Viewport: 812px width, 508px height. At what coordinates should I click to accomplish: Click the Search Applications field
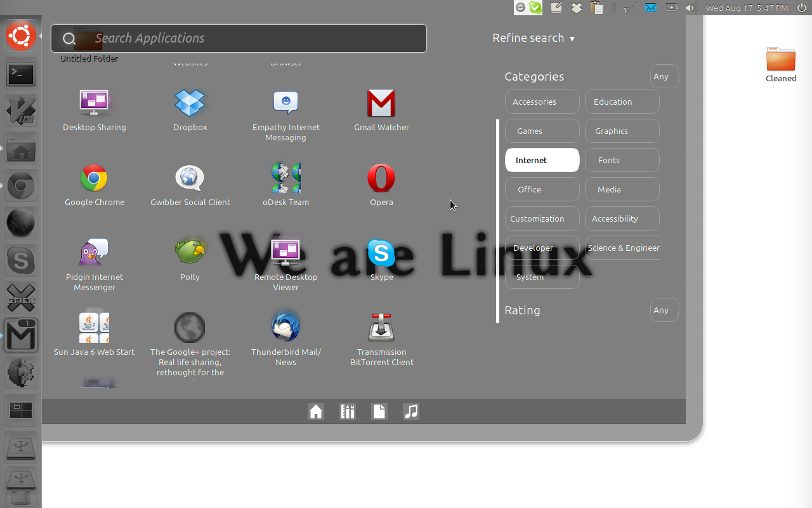pyautogui.click(x=239, y=38)
